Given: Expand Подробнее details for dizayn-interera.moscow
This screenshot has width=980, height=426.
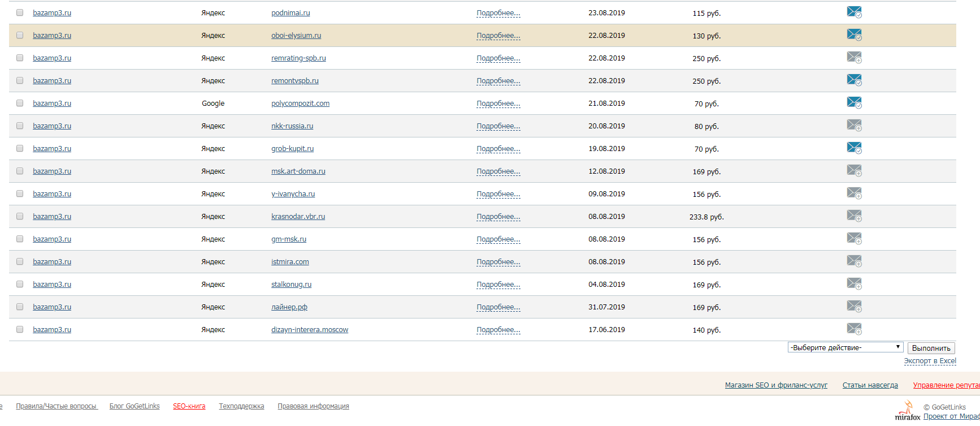Looking at the screenshot, I should [498, 330].
